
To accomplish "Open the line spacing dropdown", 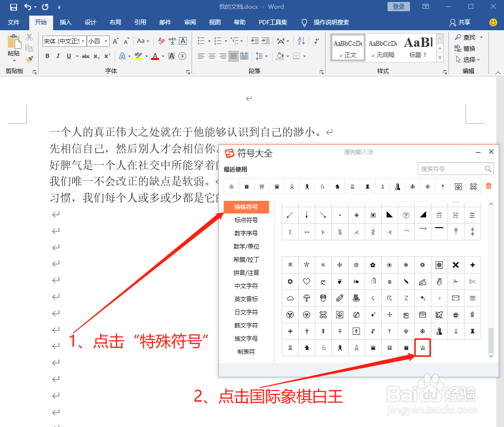I will (x=266, y=57).
